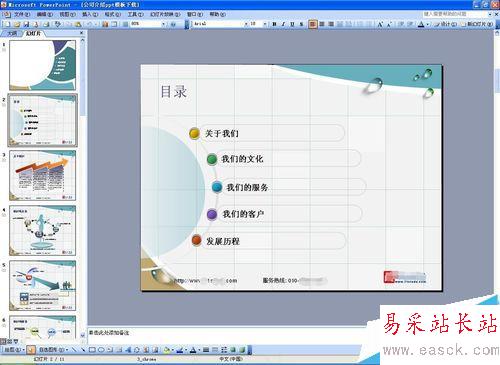Click Arrow Style icon
The height and width of the screenshot is (365, 500).
click(x=224, y=350)
